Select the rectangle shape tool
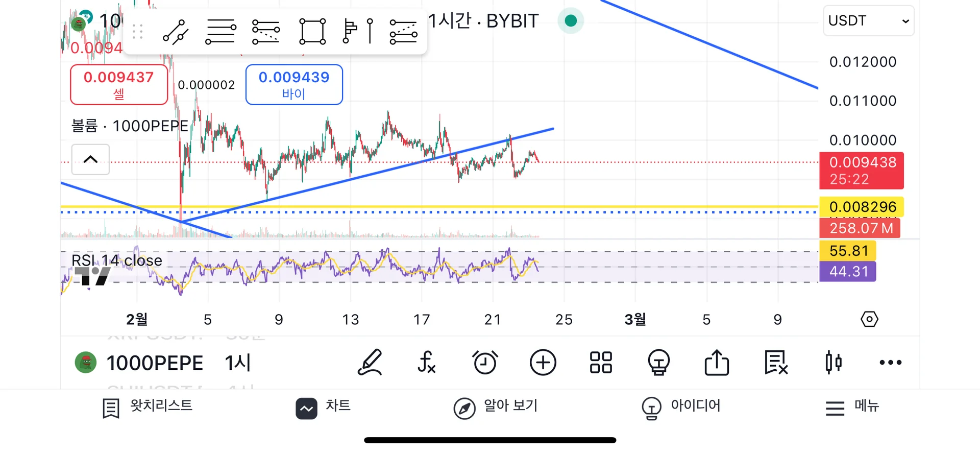Viewport: 980px width, 453px height. click(312, 32)
